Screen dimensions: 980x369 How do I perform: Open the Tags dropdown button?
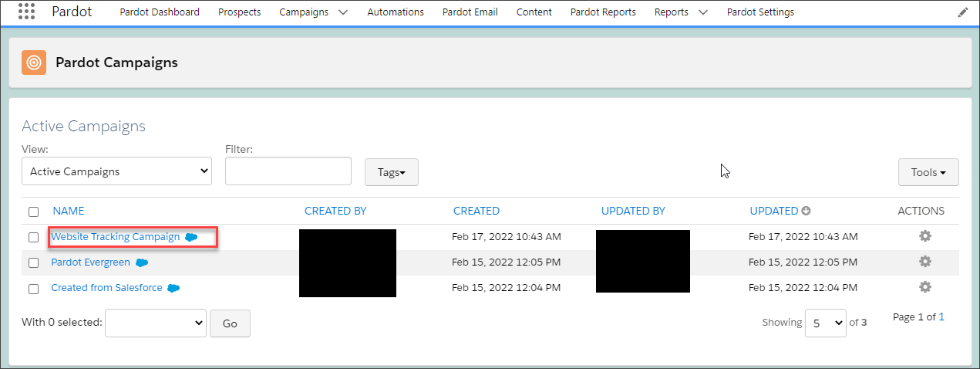391,172
